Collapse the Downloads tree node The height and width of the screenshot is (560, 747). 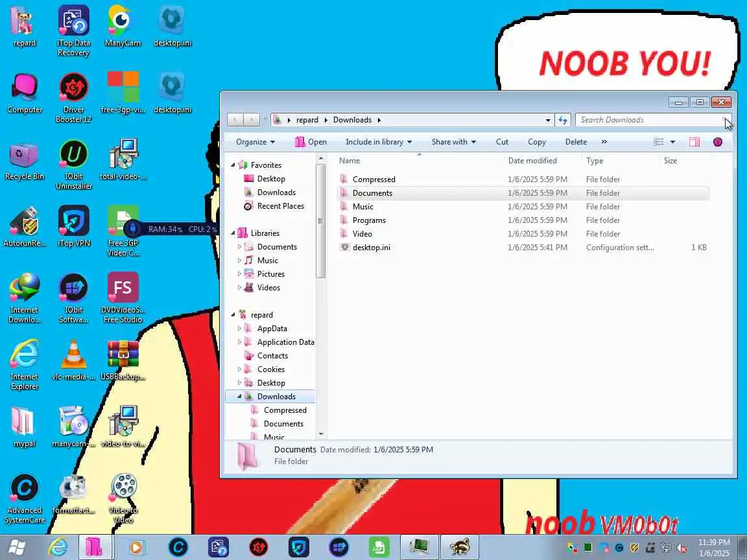240,397
